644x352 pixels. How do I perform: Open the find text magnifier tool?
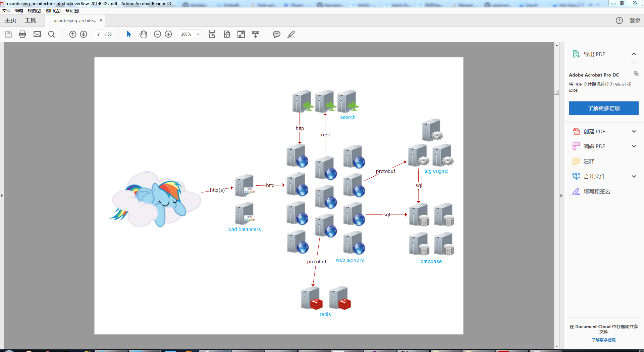[51, 34]
